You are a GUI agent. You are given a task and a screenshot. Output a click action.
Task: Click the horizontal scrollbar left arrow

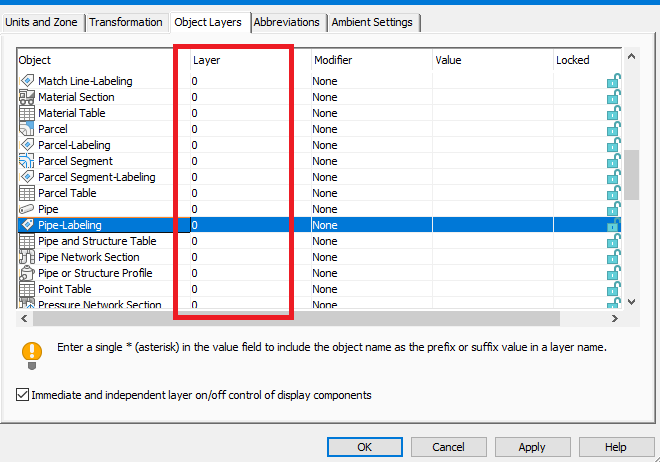pyautogui.click(x=24, y=319)
